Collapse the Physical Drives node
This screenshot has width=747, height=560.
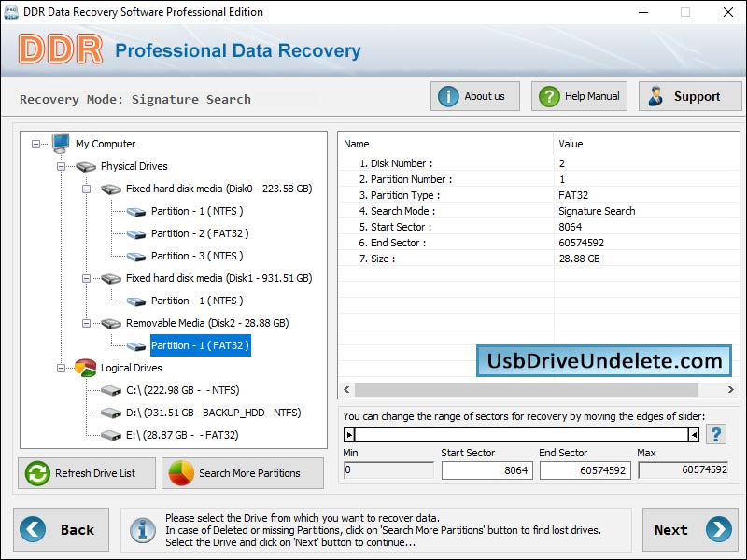61,166
